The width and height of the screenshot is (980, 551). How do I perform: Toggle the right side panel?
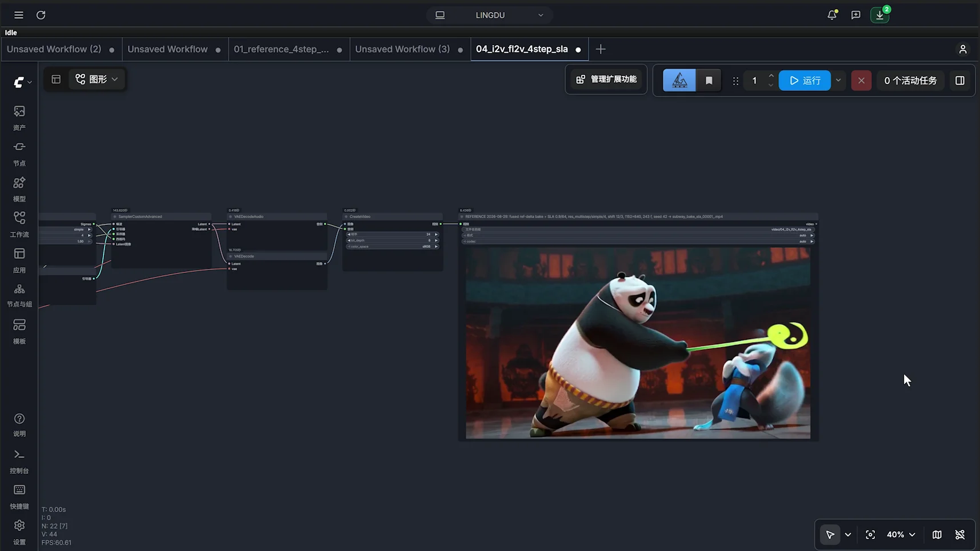tap(960, 81)
